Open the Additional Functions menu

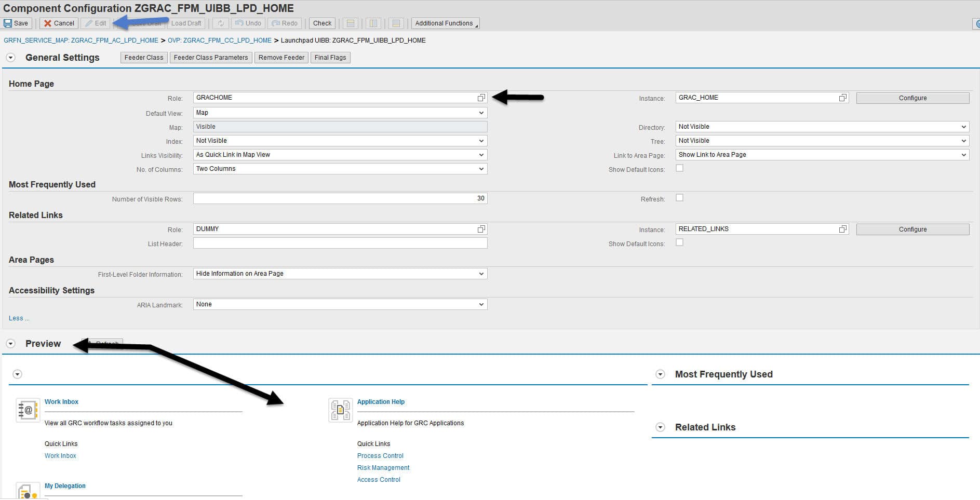[445, 23]
